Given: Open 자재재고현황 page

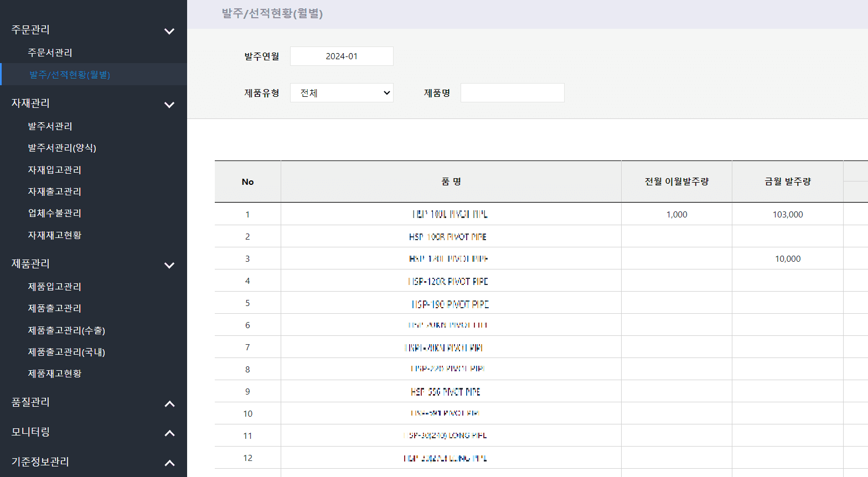Looking at the screenshot, I should click(54, 235).
